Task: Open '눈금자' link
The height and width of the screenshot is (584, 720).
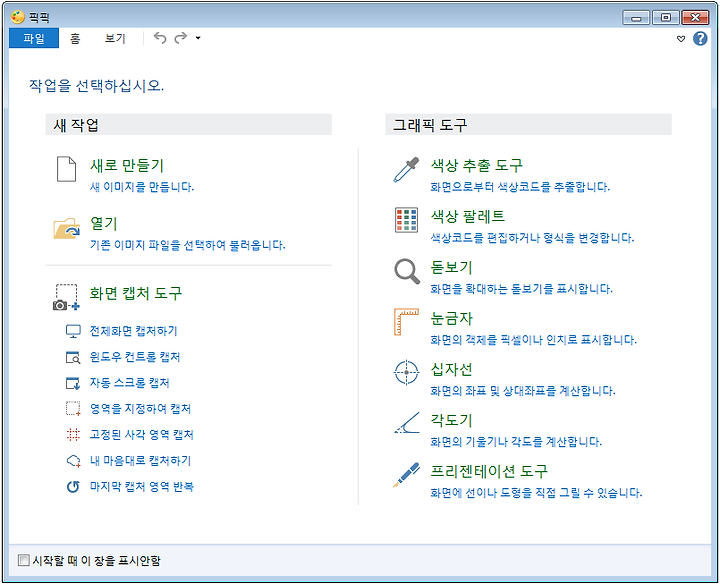Action: point(451,318)
